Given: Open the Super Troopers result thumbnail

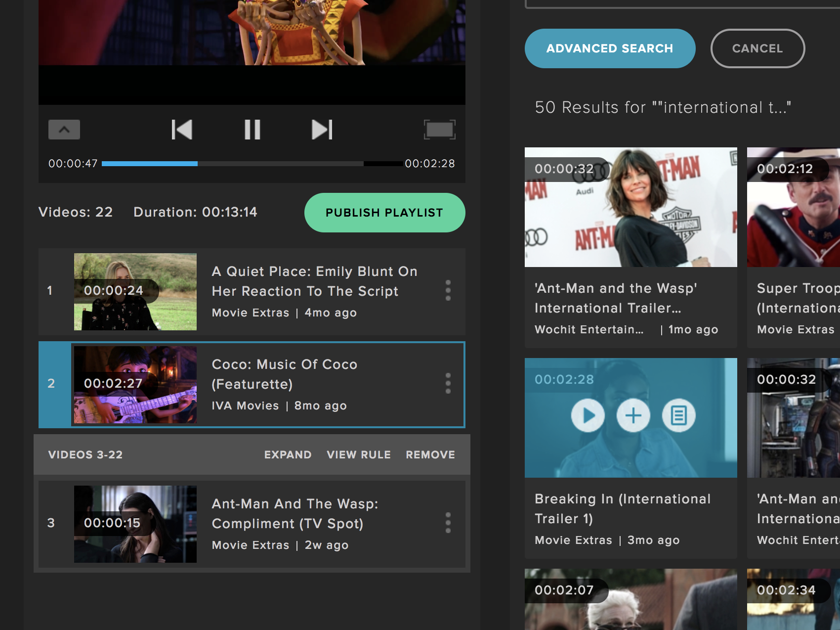Looking at the screenshot, I should (794, 207).
